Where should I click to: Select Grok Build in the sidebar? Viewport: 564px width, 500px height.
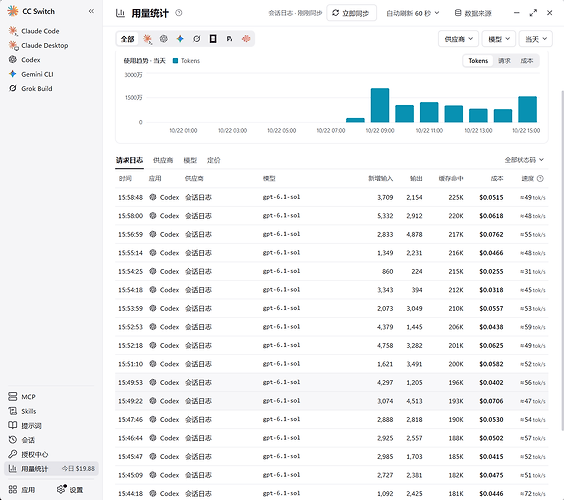click(x=31, y=88)
